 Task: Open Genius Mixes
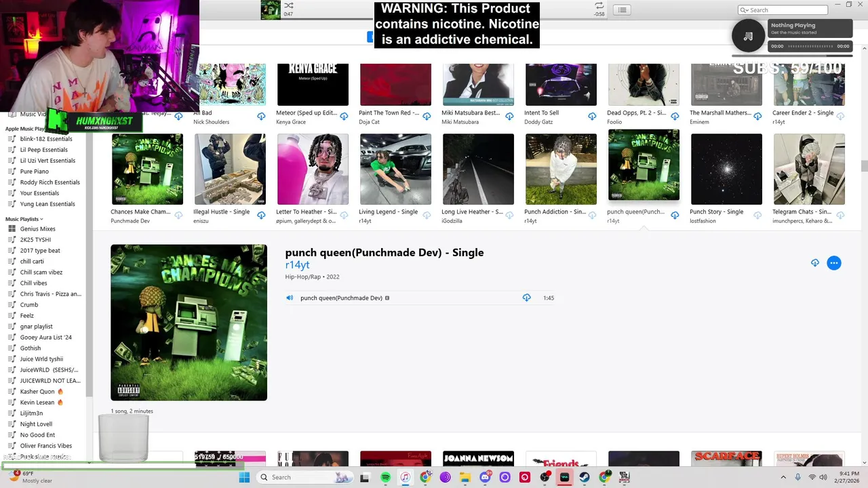[38, 229]
